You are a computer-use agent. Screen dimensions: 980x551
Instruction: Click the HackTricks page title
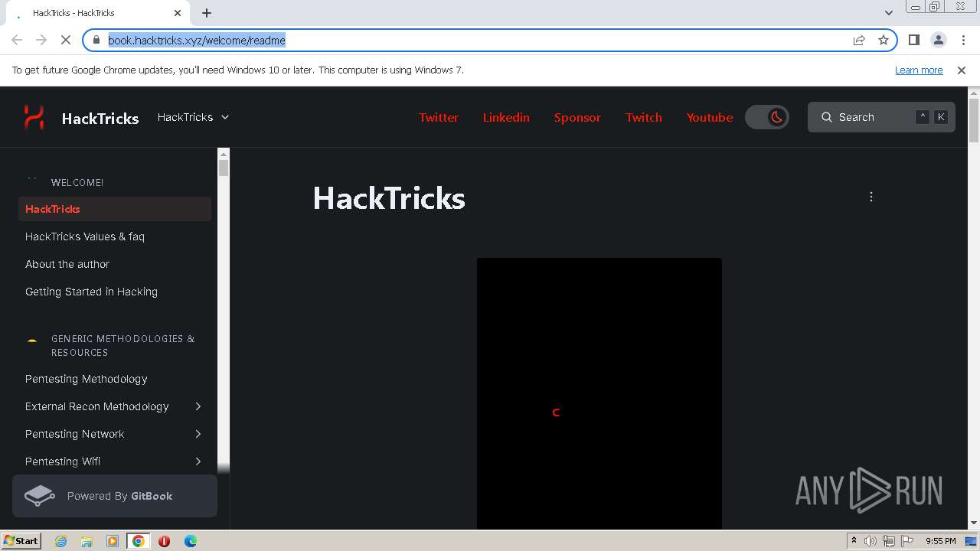[x=389, y=198]
